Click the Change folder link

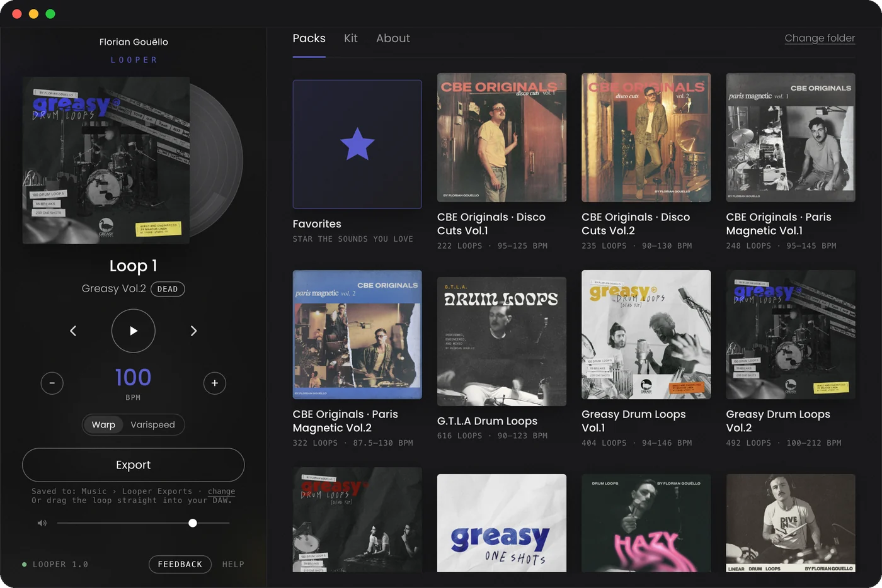pyautogui.click(x=820, y=38)
